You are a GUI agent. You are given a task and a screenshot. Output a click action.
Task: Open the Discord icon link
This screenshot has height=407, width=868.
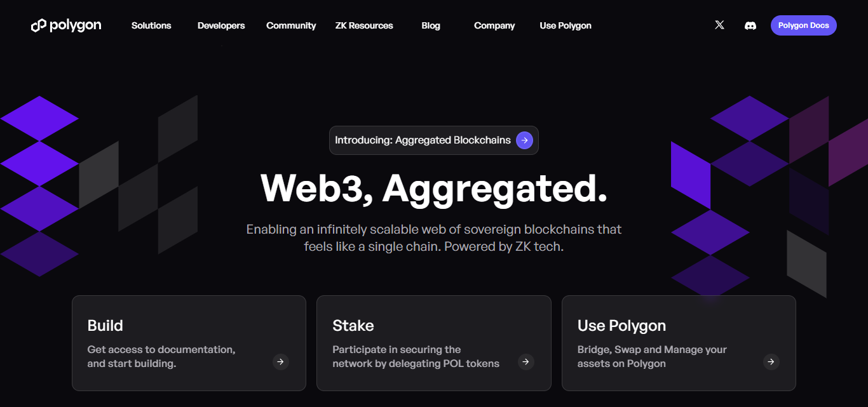750,25
